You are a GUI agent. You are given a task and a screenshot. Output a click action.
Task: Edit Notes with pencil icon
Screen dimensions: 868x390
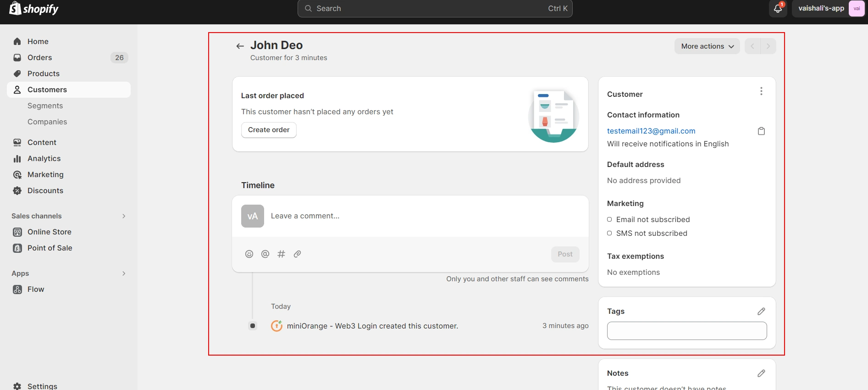[761, 373]
